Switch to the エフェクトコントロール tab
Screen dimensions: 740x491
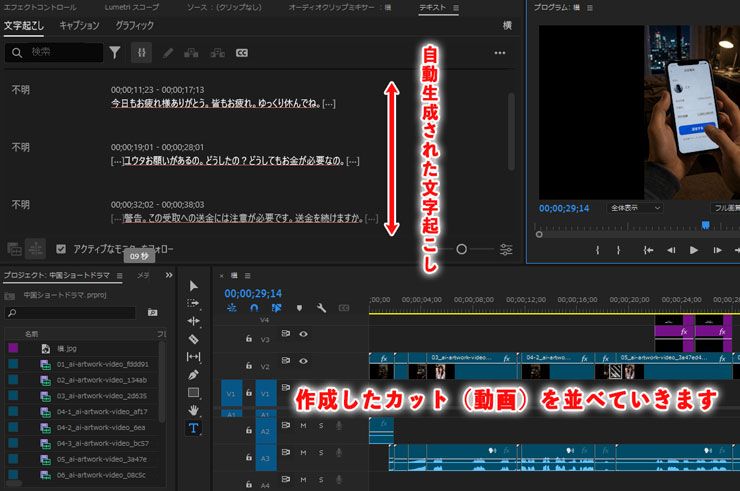(x=40, y=8)
